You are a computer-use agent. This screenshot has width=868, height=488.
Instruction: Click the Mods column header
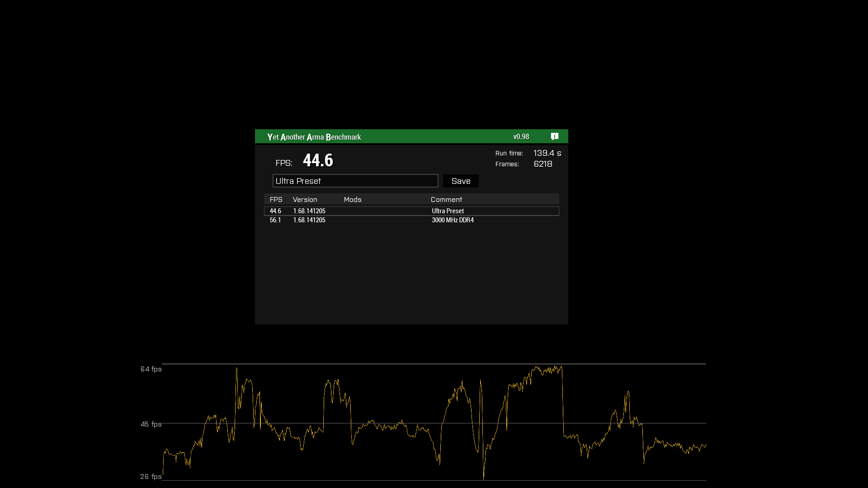click(353, 200)
